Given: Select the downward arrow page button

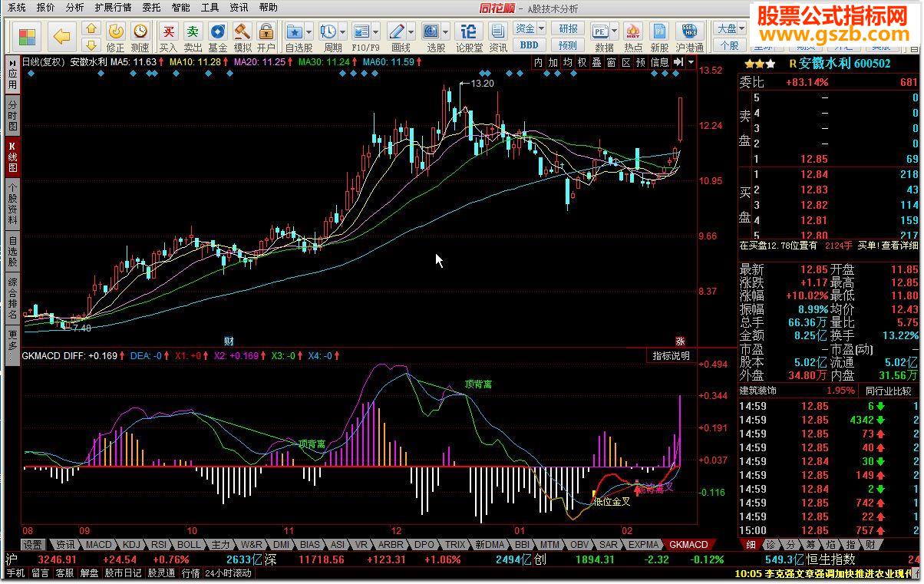Looking at the screenshot, I should tap(91, 45).
